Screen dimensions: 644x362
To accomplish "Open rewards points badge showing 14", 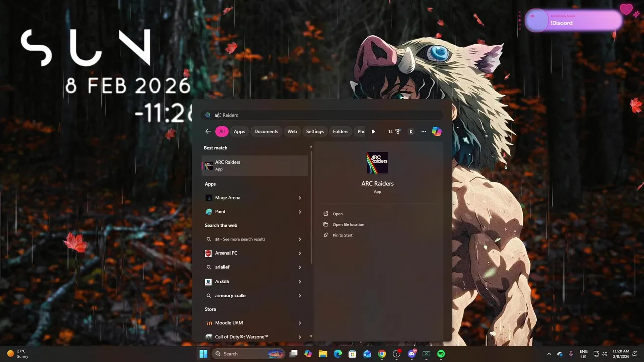I will [x=394, y=131].
